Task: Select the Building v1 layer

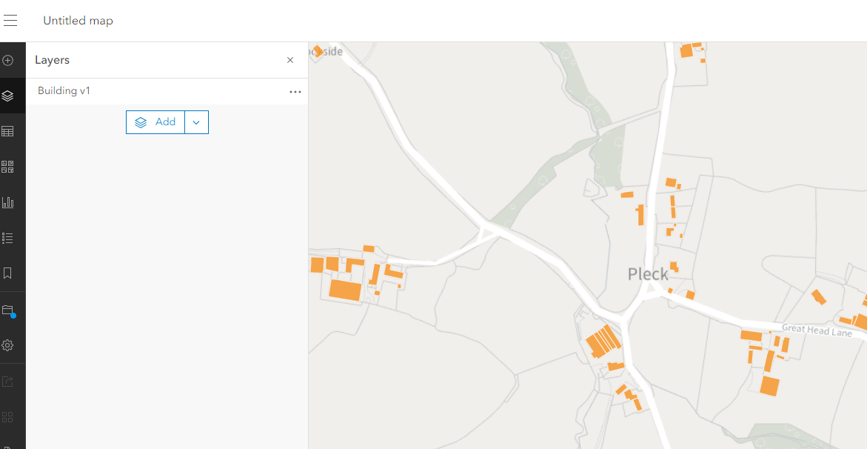Action: tap(64, 91)
